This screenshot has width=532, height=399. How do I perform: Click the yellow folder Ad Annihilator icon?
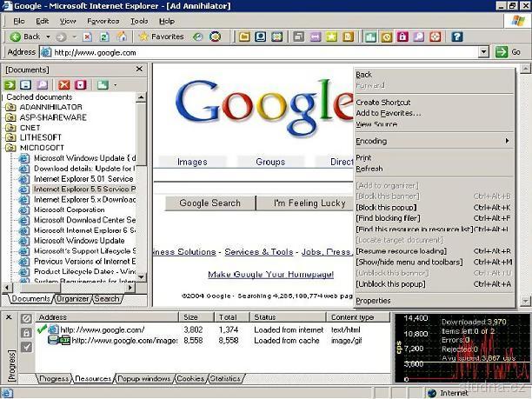tap(244, 37)
